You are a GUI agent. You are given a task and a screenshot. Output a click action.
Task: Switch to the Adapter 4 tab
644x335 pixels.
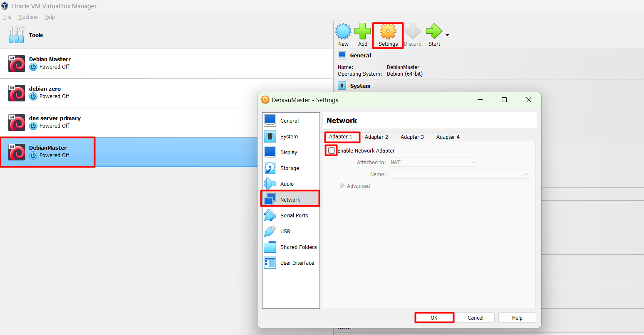click(x=448, y=137)
